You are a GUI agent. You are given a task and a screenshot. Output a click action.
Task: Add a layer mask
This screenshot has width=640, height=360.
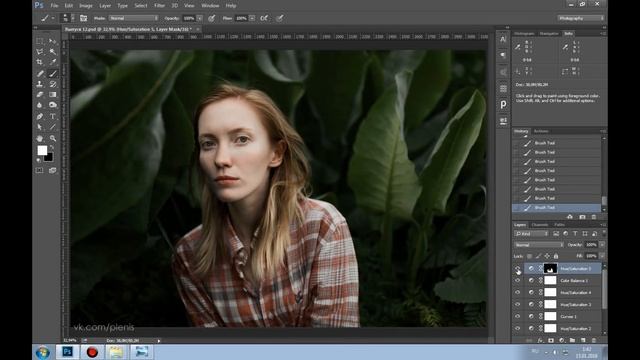coord(551,340)
